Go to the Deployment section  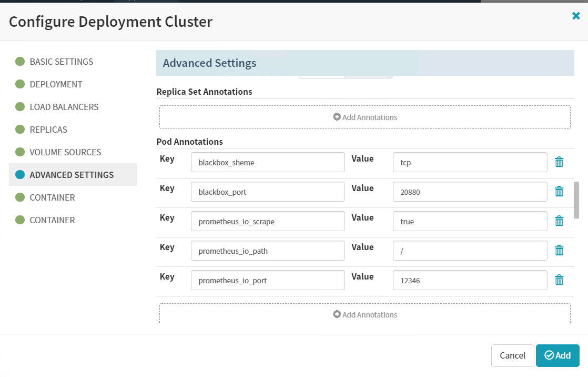pyautogui.click(x=56, y=84)
